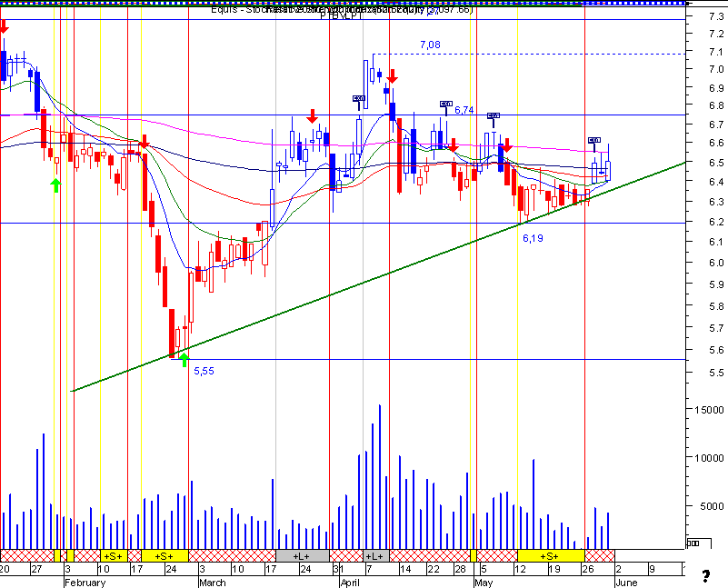
Task: Select the red sell arrow in early May
Action: click(x=506, y=145)
